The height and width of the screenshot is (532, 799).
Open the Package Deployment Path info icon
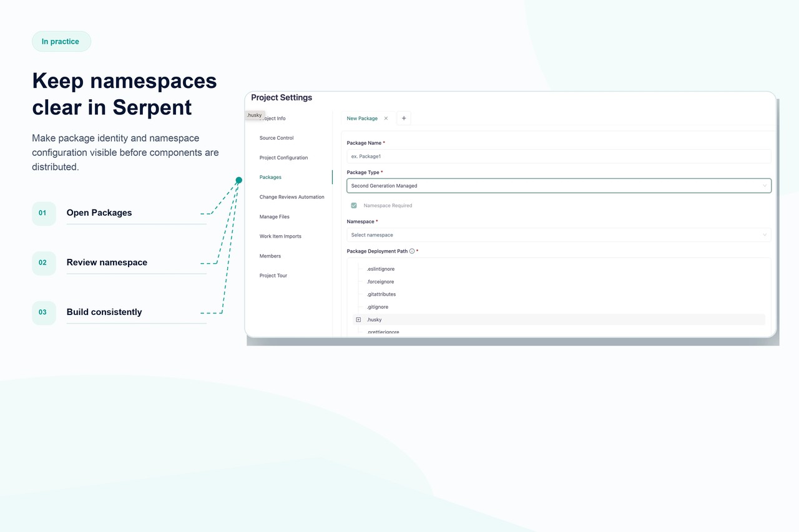pyautogui.click(x=412, y=251)
